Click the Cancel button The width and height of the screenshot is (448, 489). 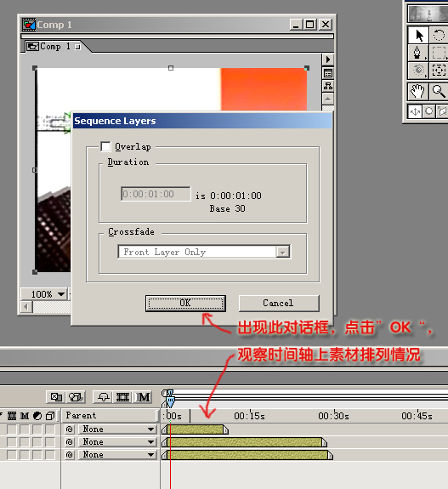pyautogui.click(x=279, y=303)
